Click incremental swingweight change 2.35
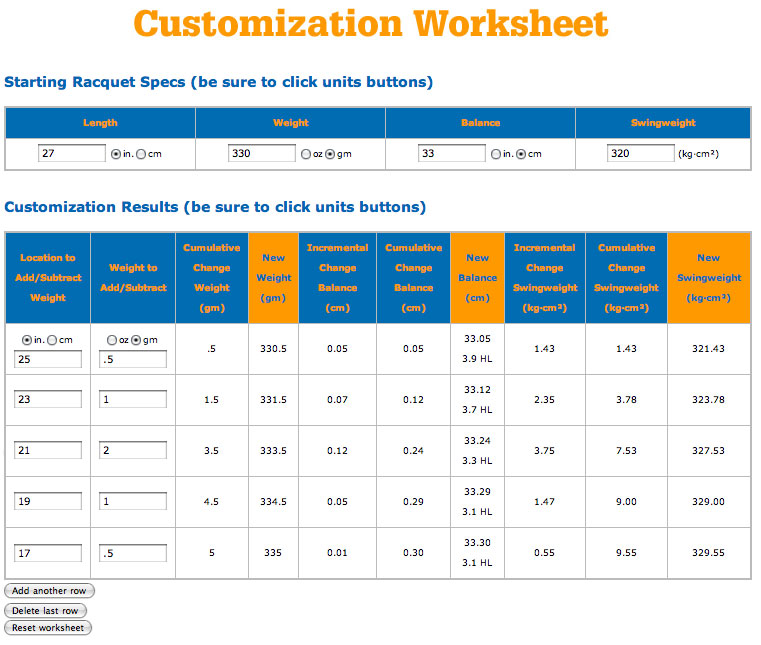The height and width of the screenshot is (645, 761). pyautogui.click(x=544, y=399)
